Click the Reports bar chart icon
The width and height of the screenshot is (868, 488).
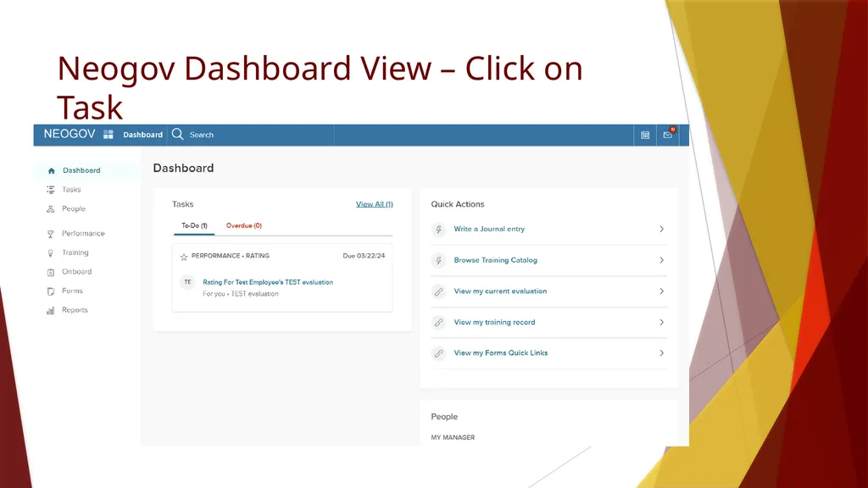point(50,310)
